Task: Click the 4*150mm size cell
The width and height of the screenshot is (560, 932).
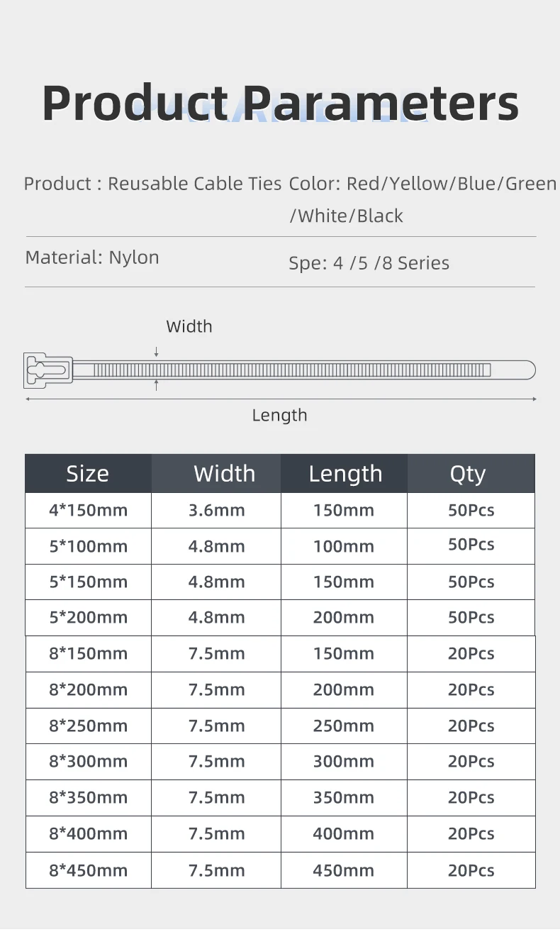Action: 88,510
